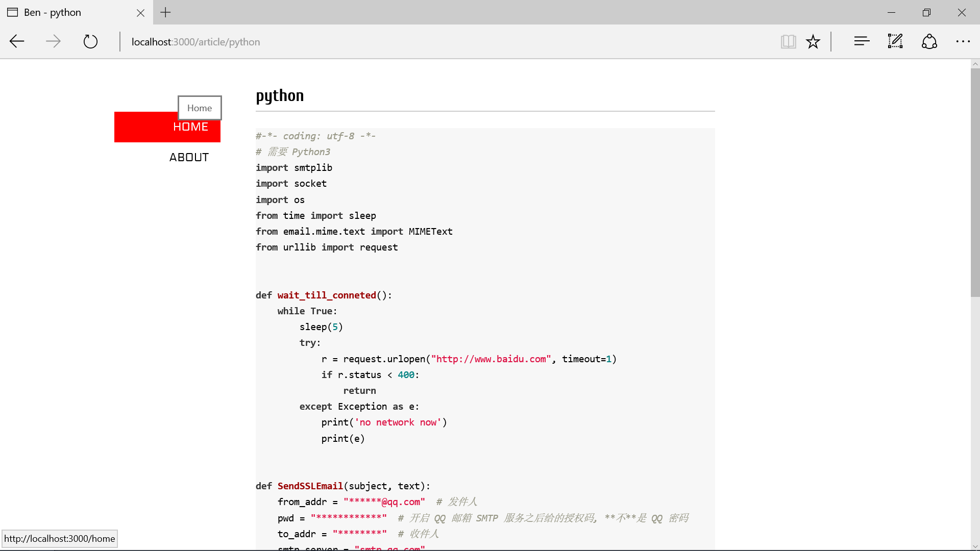Open the More actions ellipsis menu

[x=963, y=41]
